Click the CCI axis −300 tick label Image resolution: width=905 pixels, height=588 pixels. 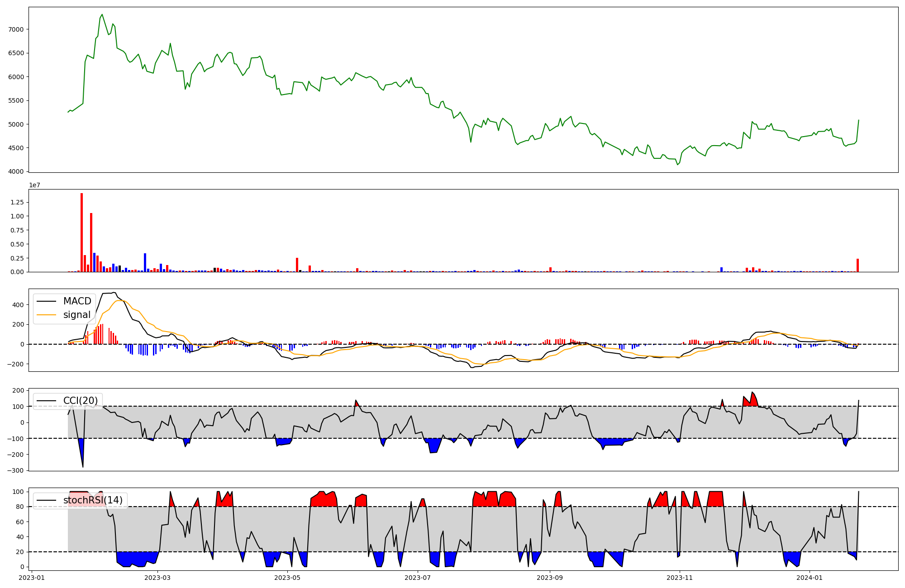[16, 470]
